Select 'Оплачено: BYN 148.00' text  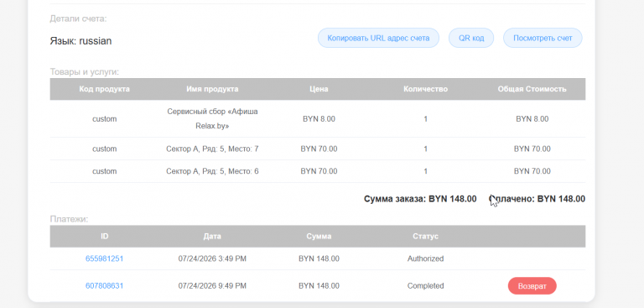pos(537,199)
